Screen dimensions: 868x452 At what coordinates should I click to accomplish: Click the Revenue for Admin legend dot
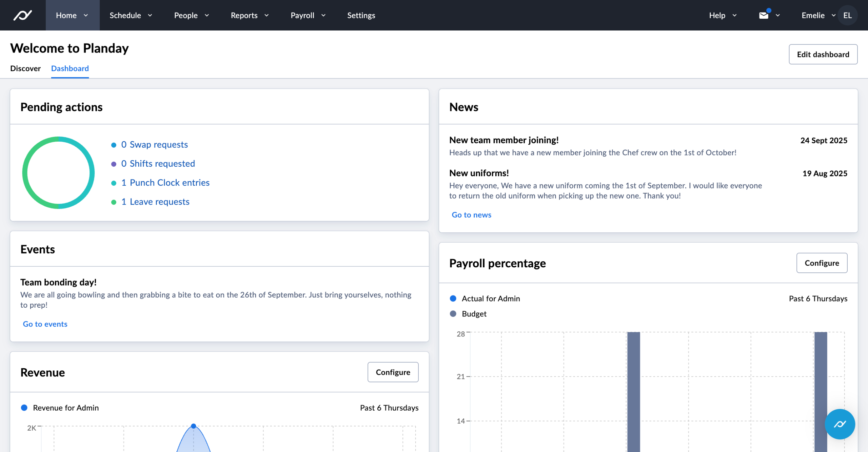pyautogui.click(x=24, y=408)
